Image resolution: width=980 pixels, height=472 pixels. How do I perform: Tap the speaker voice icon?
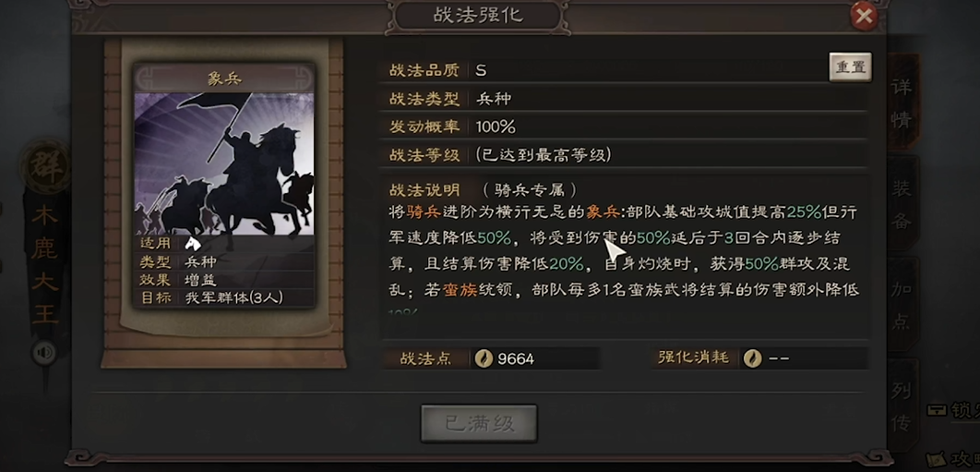[x=43, y=353]
